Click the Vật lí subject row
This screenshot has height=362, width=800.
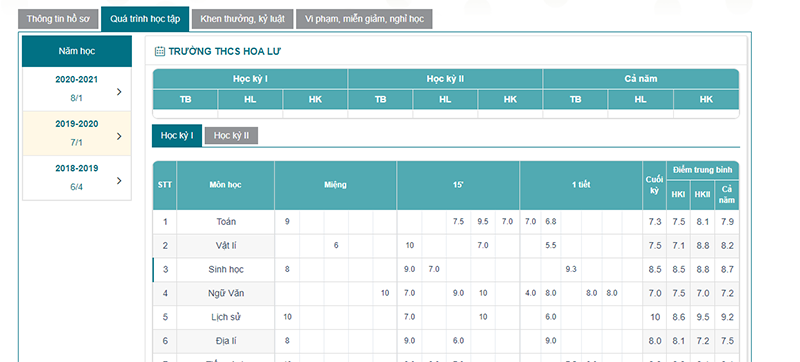[x=446, y=246]
